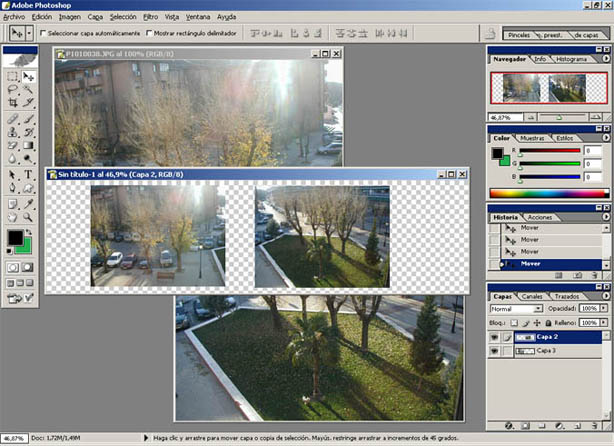The height and width of the screenshot is (446, 614).
Task: Select the Magic Wand tool
Action: click(x=28, y=89)
